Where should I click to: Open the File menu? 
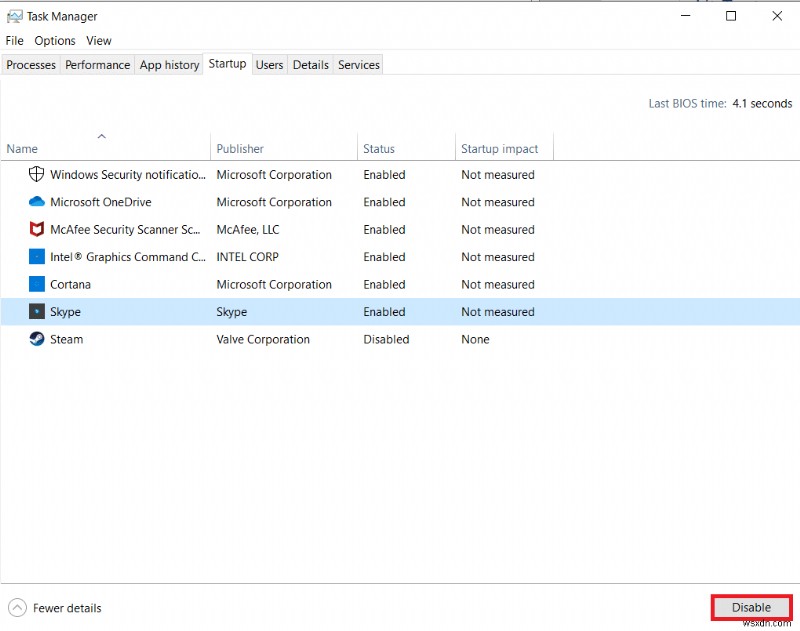click(x=14, y=41)
